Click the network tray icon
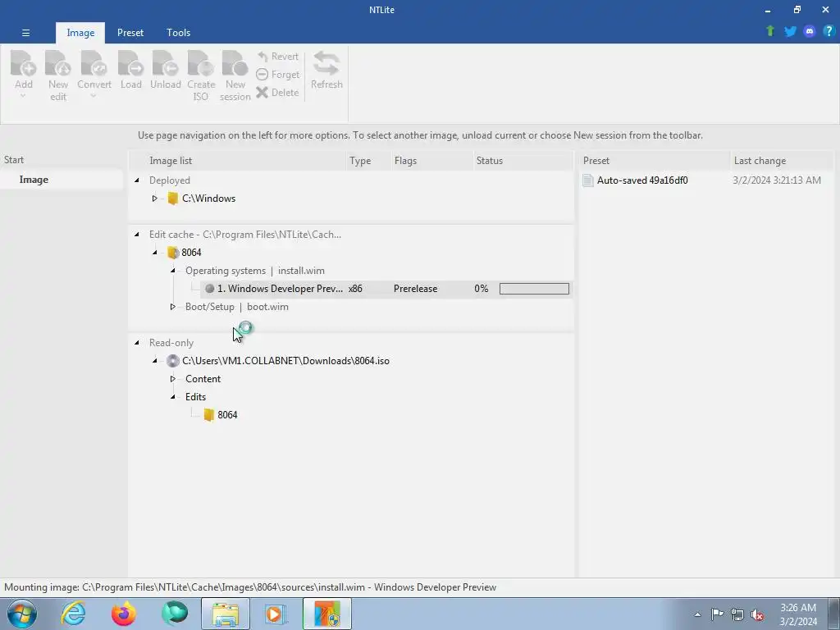The height and width of the screenshot is (630, 840). point(737,614)
